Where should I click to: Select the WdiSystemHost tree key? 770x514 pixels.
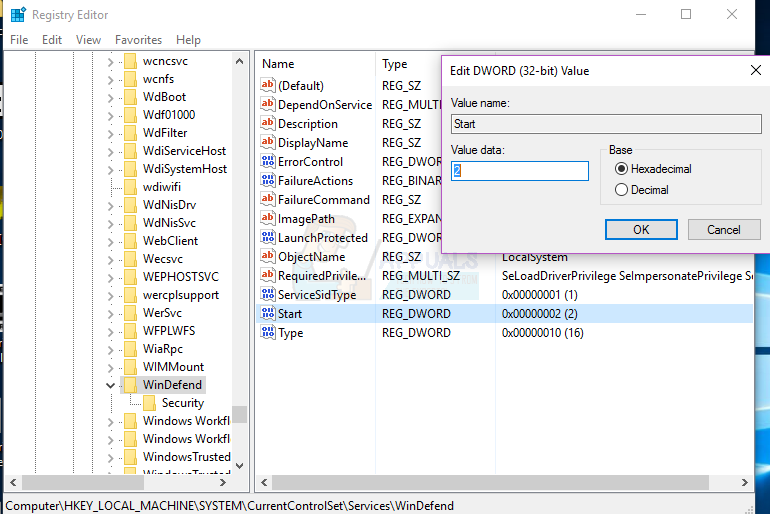point(185,169)
